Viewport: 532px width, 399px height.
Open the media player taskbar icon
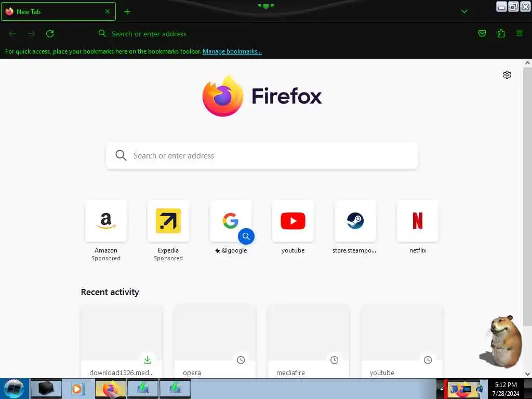(78, 389)
